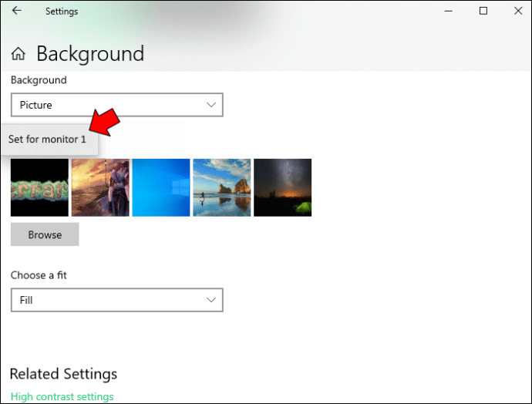Open the Choose a fit dropdown showing Fill

tap(117, 300)
